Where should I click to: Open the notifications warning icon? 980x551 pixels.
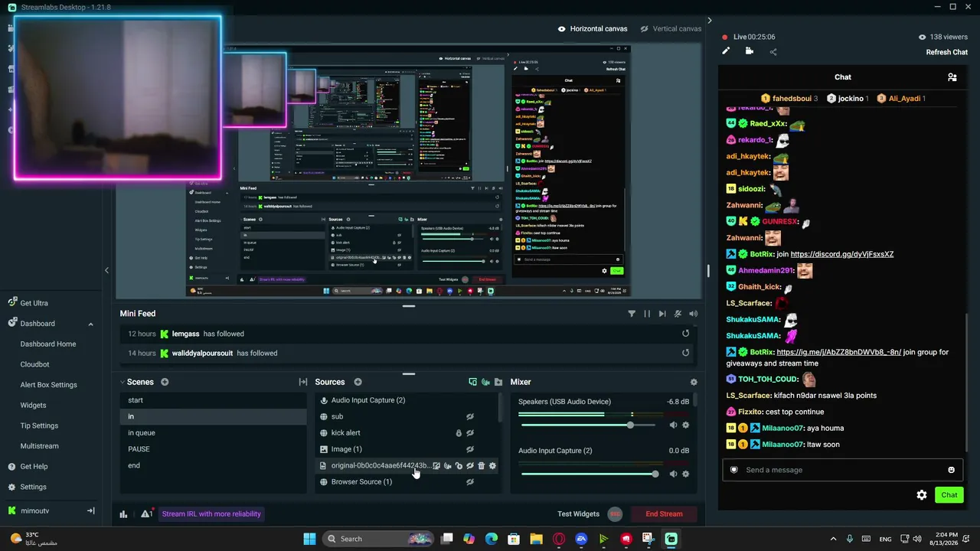pyautogui.click(x=145, y=514)
